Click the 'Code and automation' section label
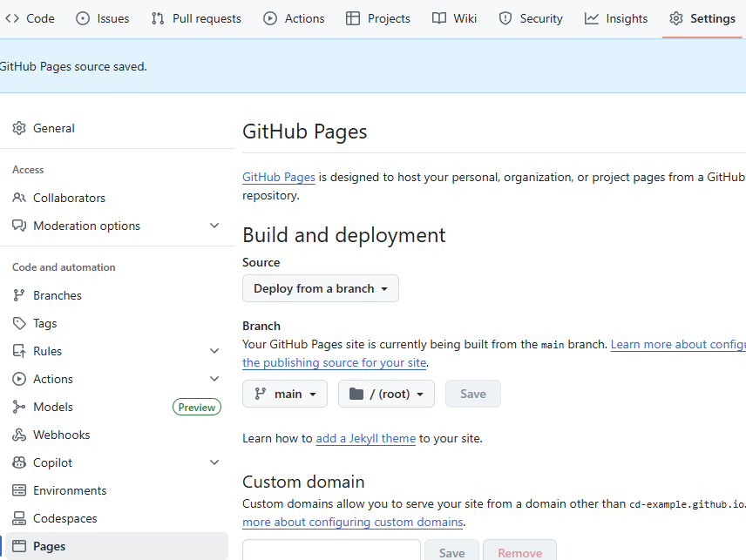Screen dimensions: 746x560 pos(64,267)
